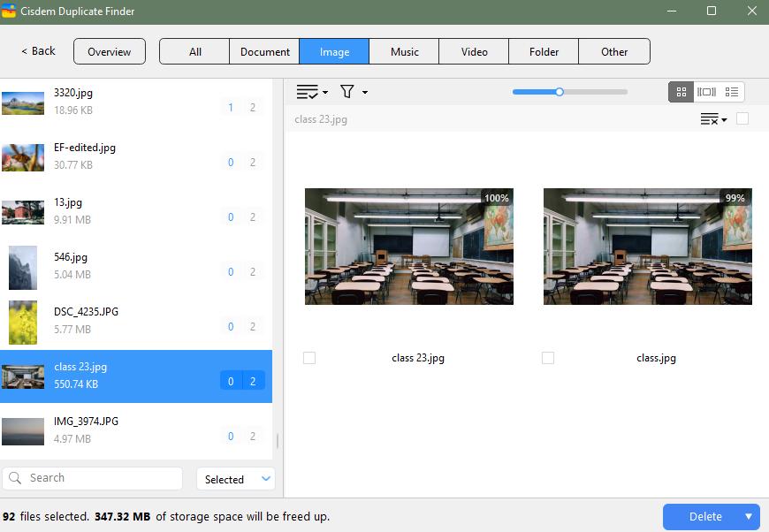This screenshot has height=532, width=769.
Task: Check the box for class.jpg
Action: (x=548, y=358)
